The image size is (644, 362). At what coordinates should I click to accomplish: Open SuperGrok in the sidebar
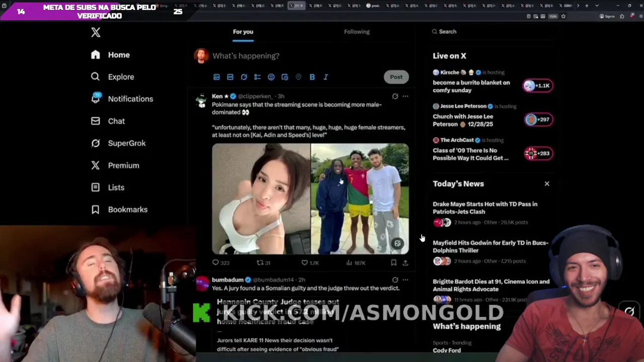point(118,143)
